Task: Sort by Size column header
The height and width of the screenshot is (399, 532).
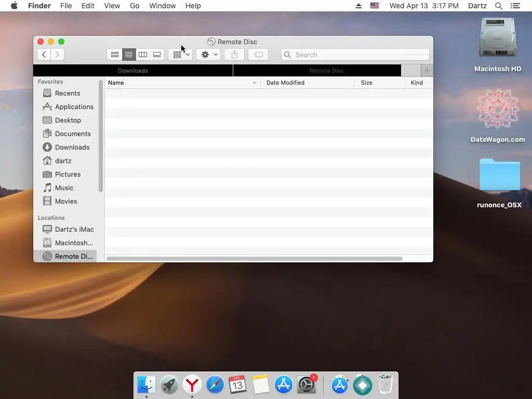Action: (380, 83)
